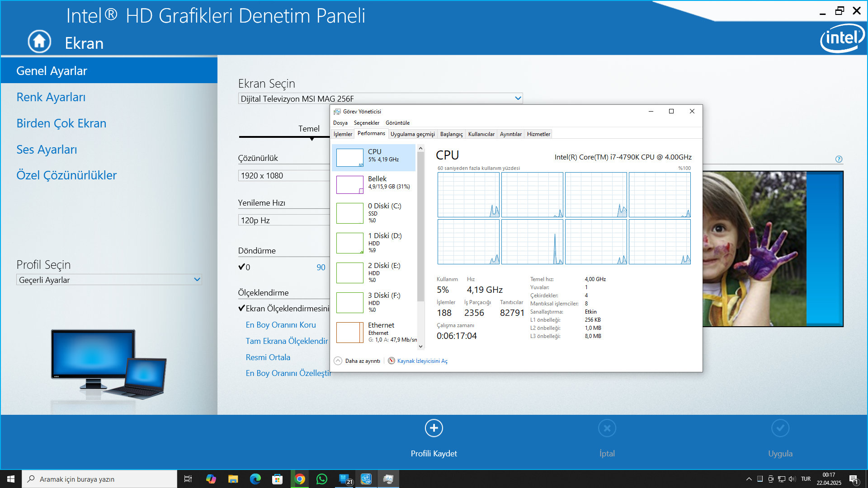Open the Çözünürlük resolution dropdown
This screenshot has height=488, width=868.
tap(284, 175)
